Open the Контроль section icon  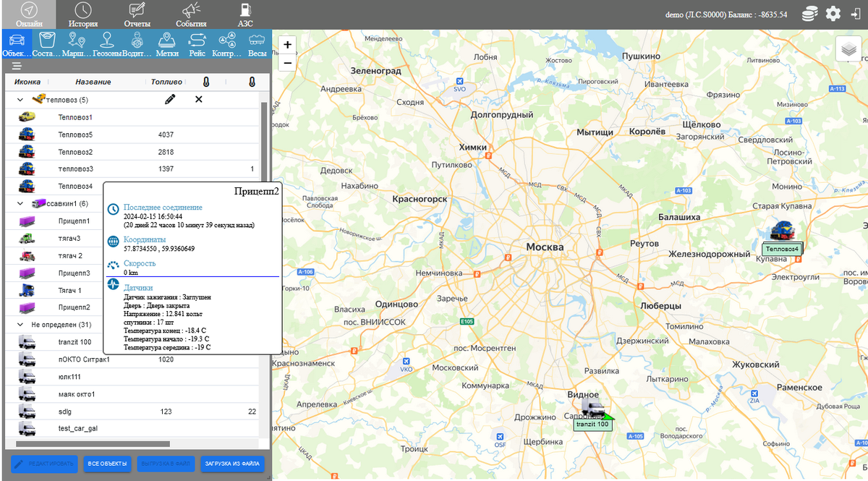[x=227, y=44]
